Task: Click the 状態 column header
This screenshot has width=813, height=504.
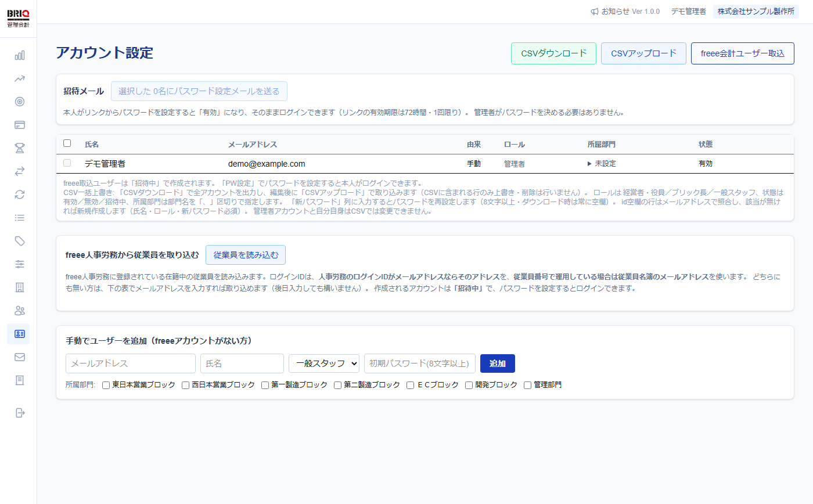Action: click(706, 145)
